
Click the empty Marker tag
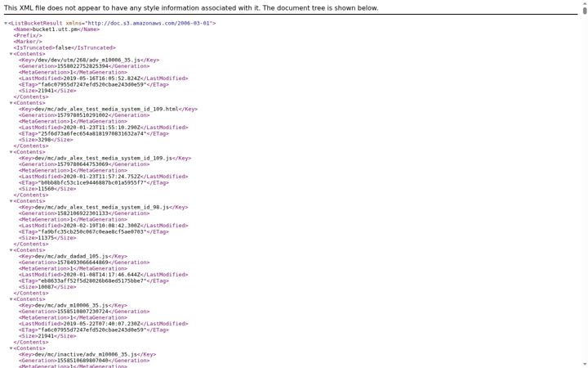[28, 42]
